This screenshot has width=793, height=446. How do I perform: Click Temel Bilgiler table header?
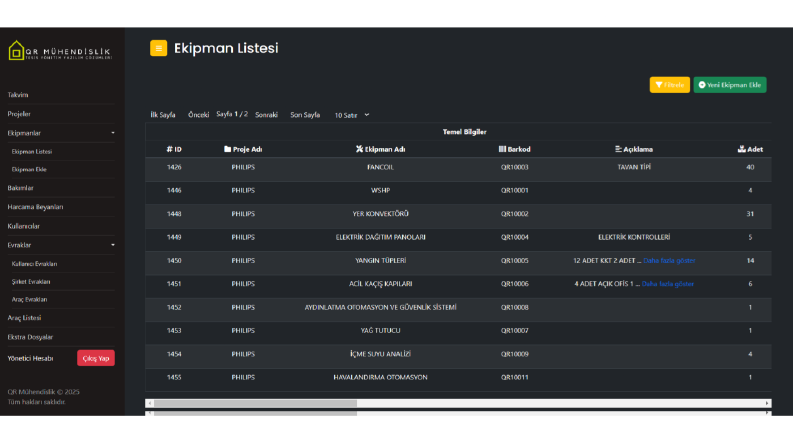pyautogui.click(x=464, y=132)
